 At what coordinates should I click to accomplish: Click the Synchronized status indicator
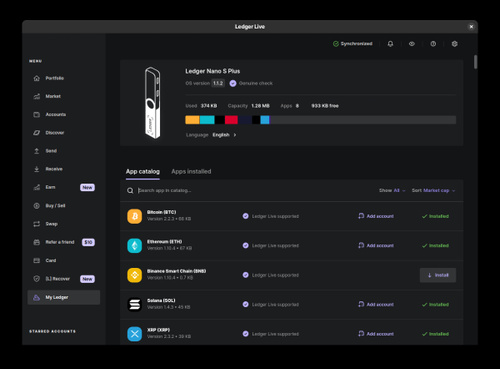(x=353, y=44)
